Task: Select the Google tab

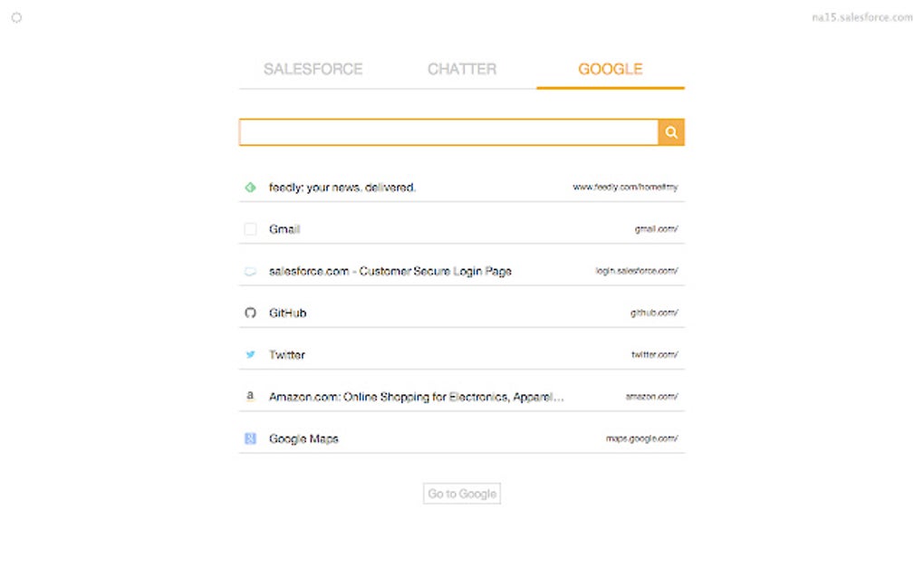Action: 611,69
